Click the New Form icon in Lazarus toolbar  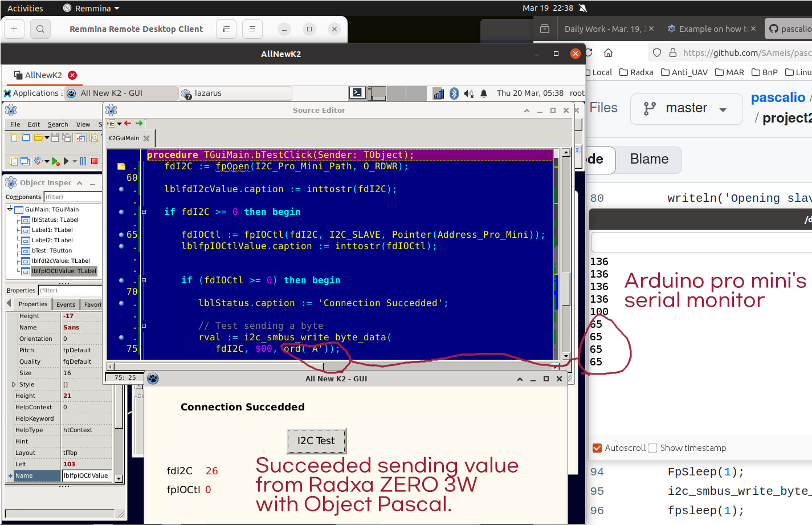click(x=26, y=137)
